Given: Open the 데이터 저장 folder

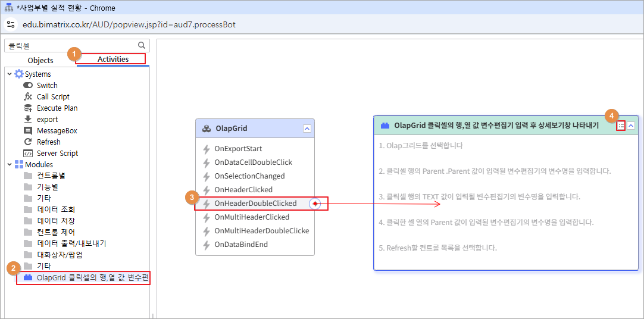Looking at the screenshot, I should [x=56, y=221].
